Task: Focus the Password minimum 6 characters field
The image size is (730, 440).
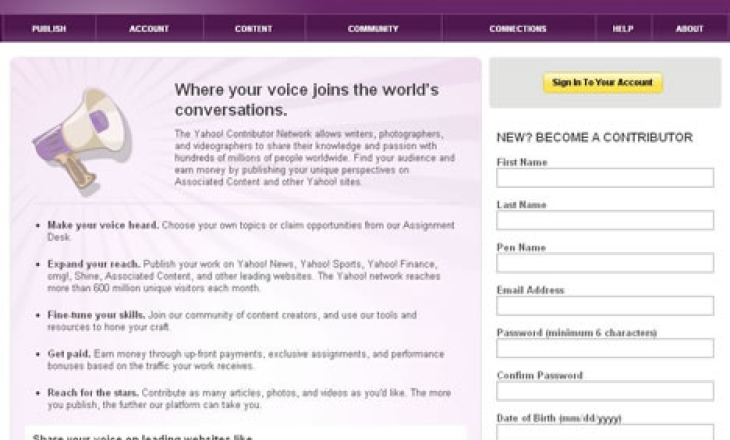Action: point(605,348)
